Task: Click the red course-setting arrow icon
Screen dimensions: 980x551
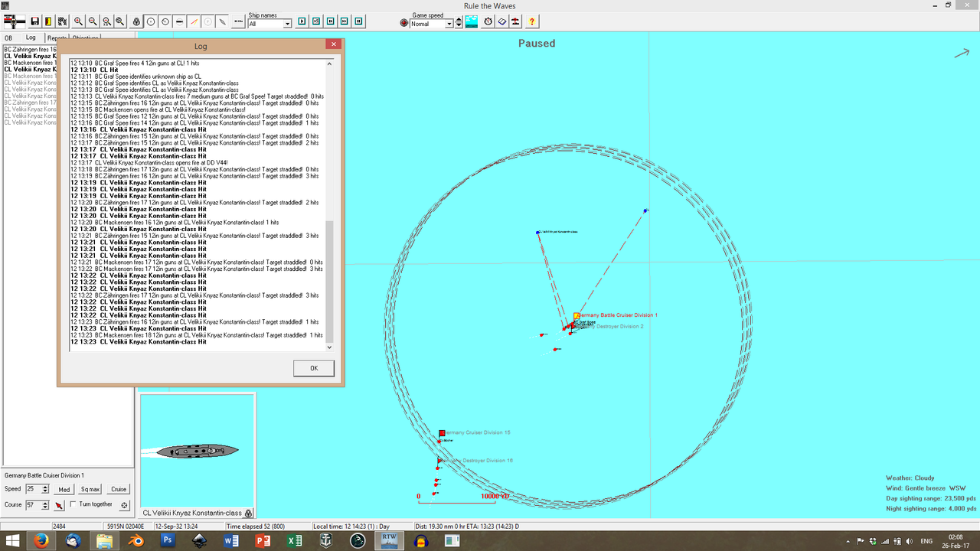Action: coord(59,505)
